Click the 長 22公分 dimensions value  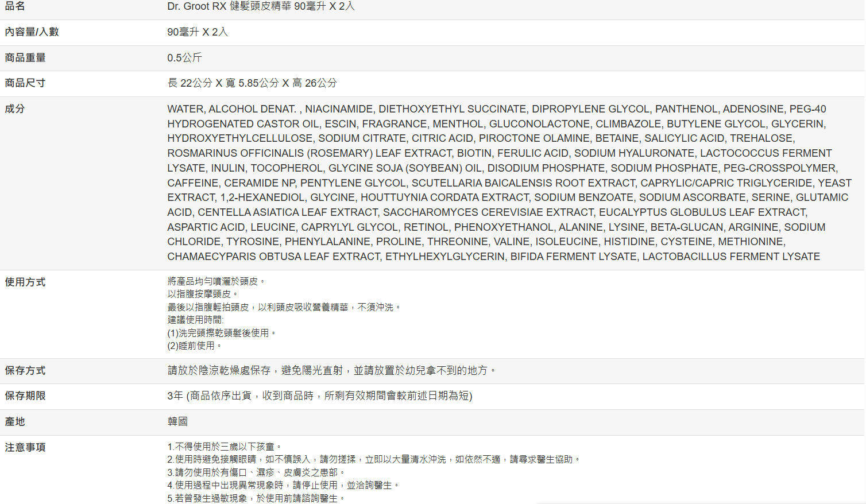[x=252, y=83]
